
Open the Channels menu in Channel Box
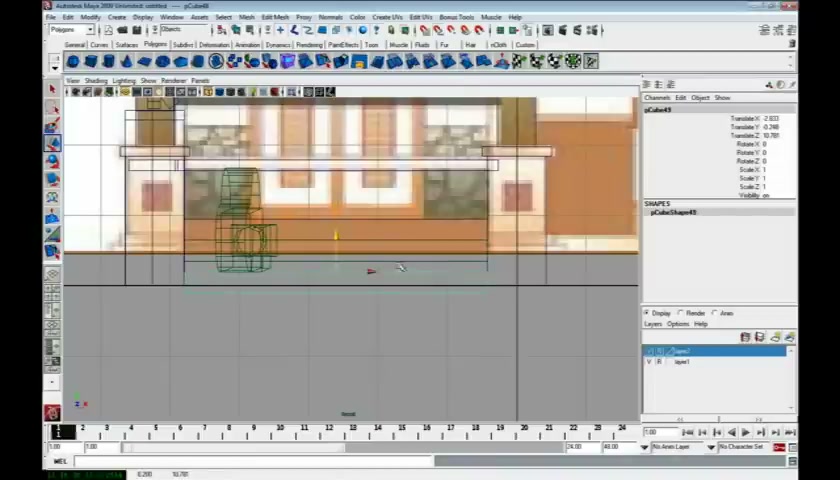657,98
